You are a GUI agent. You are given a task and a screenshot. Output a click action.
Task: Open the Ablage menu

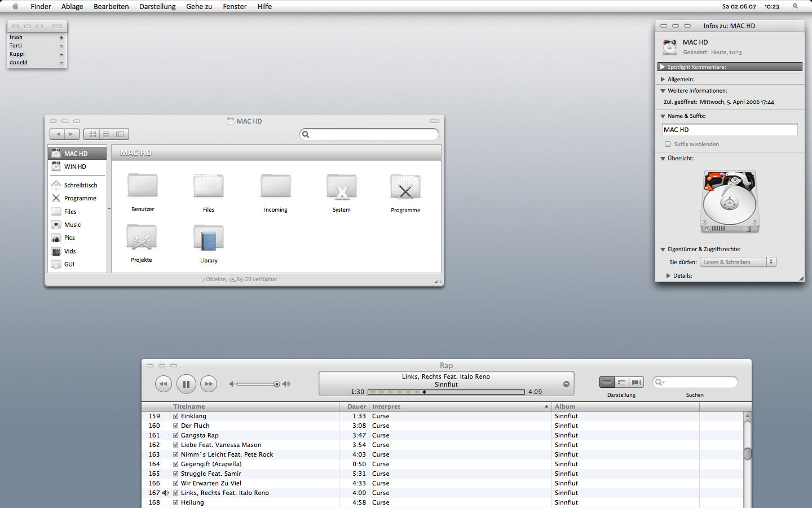coord(72,6)
